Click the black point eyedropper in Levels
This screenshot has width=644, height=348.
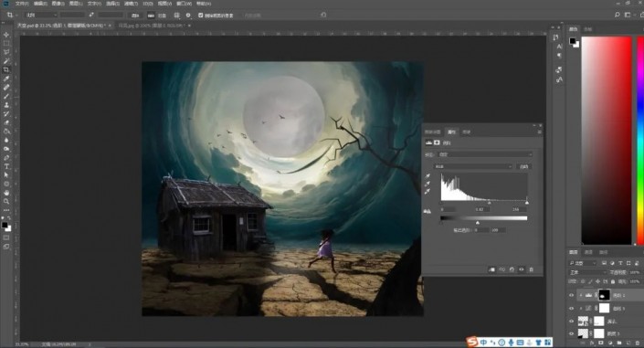point(428,176)
